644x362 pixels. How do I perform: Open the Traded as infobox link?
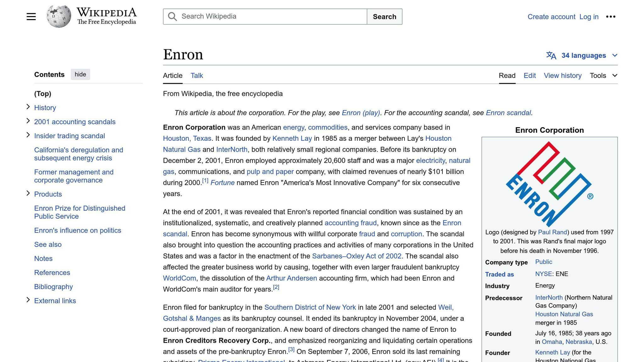[x=499, y=274]
